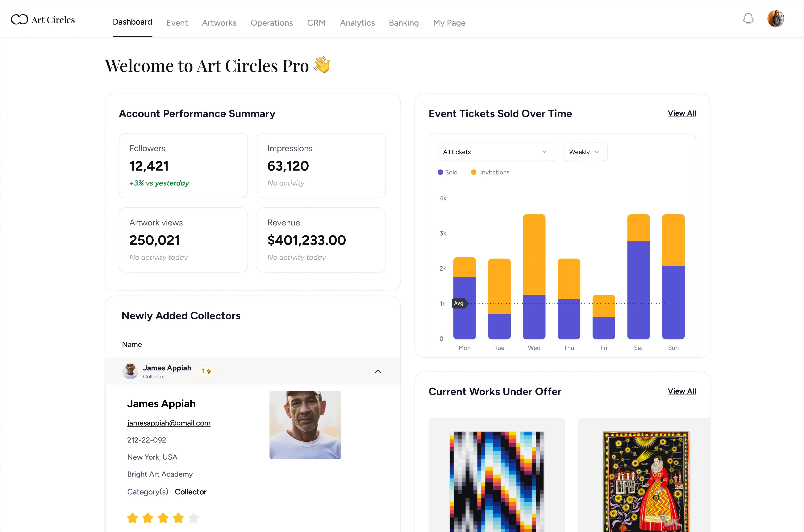Viewport: 804px width, 532px height.
Task: Click View All next to Event Tickets Sold
Action: pos(682,113)
